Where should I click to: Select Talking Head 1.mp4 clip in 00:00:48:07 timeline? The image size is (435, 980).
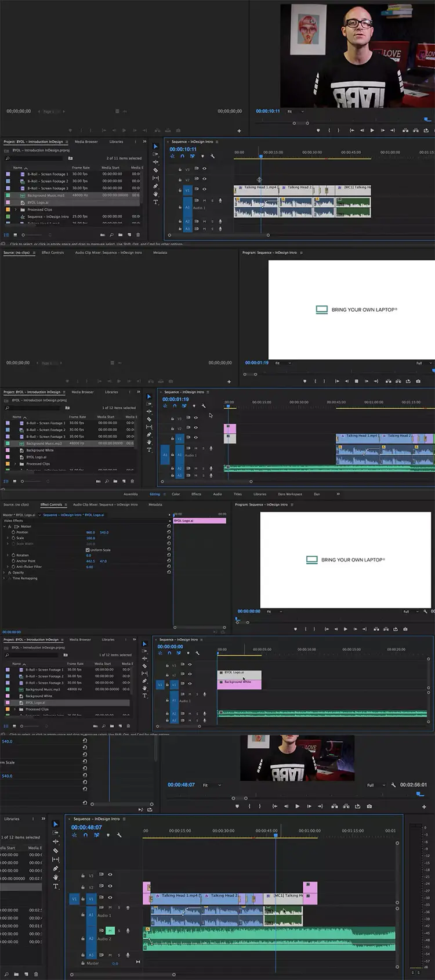coord(176,898)
